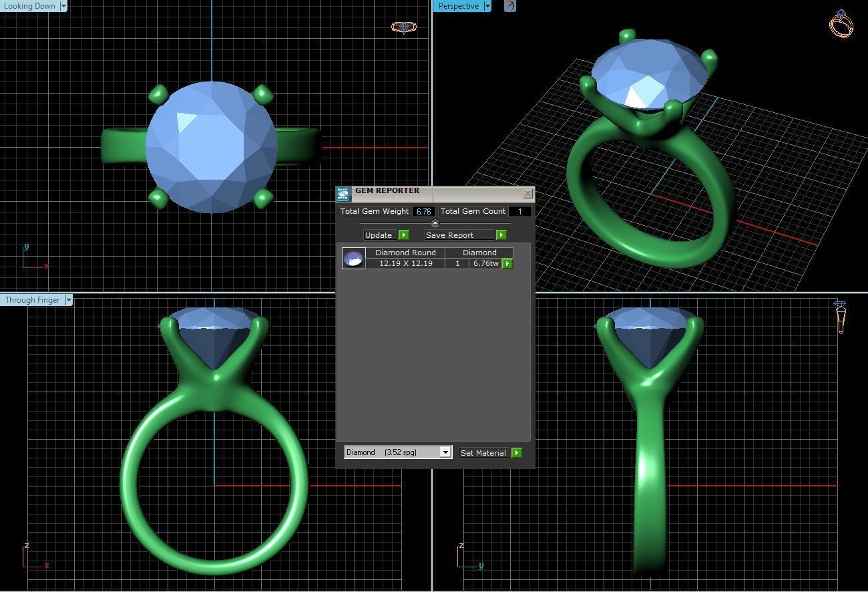The width and height of the screenshot is (868, 592).
Task: Click the Diamond material column header
Action: click(x=479, y=253)
